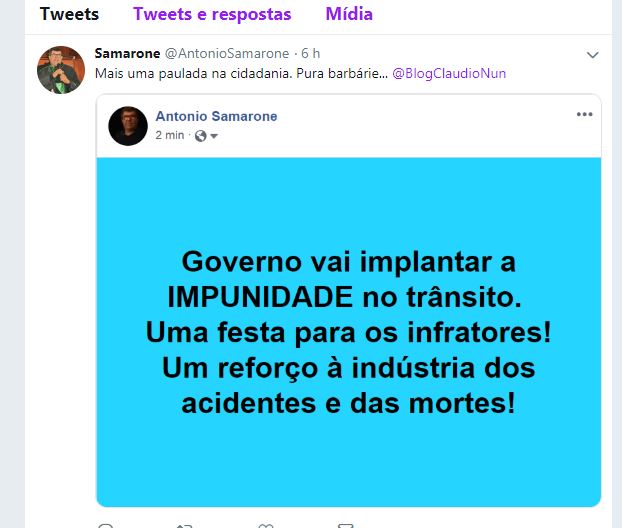The image size is (622, 528).
Task: Switch to the Tweets tab
Action: pos(69,14)
